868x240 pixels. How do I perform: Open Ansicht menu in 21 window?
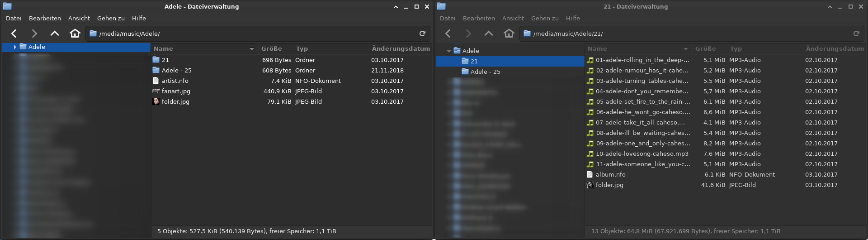click(513, 18)
